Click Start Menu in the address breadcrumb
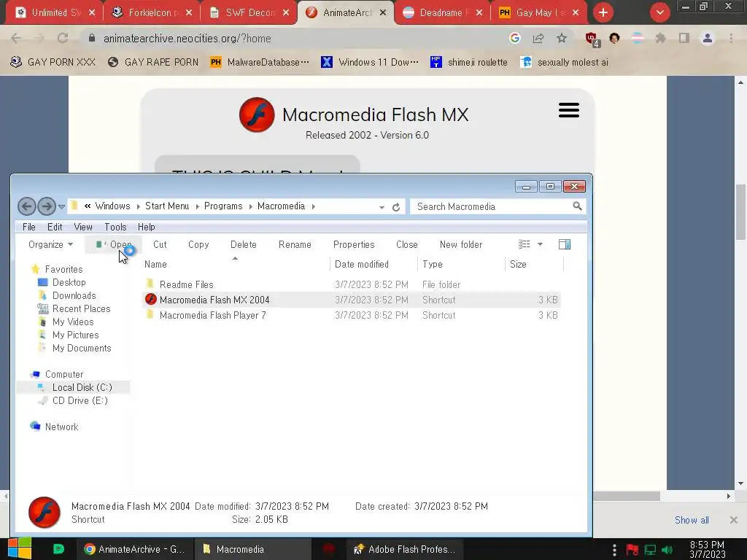The image size is (747, 560). pyautogui.click(x=167, y=206)
